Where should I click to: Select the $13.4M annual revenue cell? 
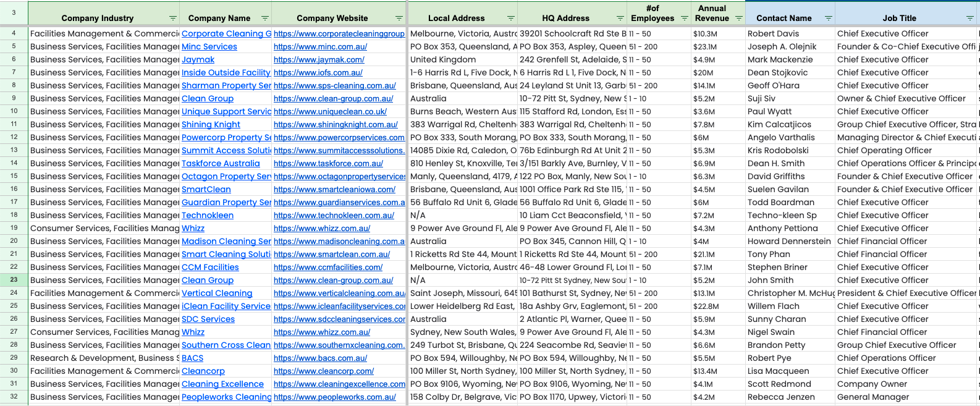click(x=719, y=371)
